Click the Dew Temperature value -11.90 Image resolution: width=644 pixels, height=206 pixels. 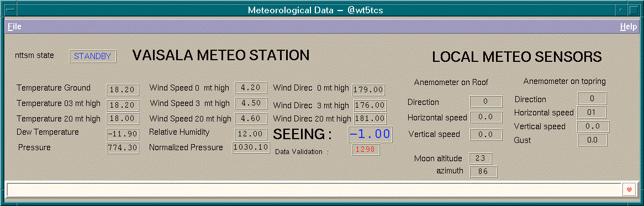(123, 134)
